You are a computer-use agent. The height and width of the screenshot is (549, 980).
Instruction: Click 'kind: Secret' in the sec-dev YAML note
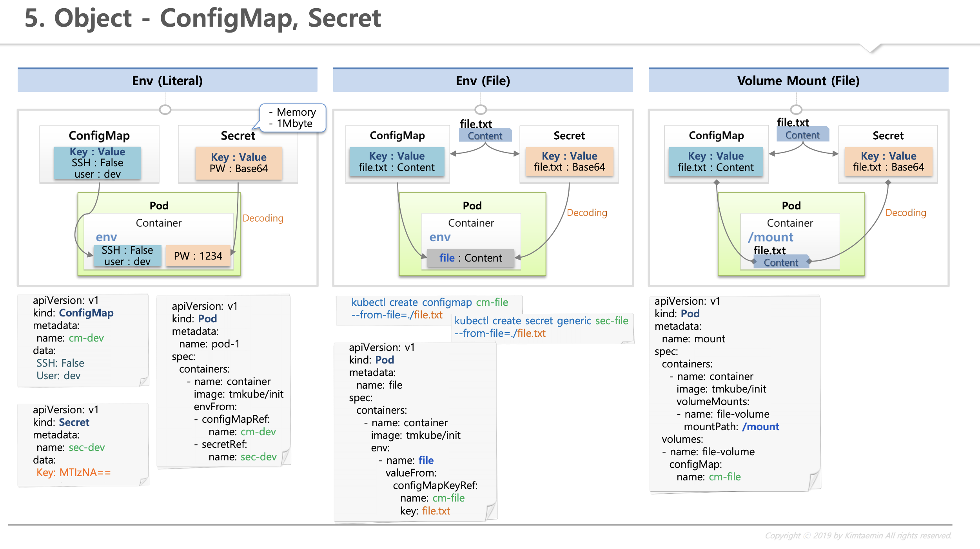point(61,422)
